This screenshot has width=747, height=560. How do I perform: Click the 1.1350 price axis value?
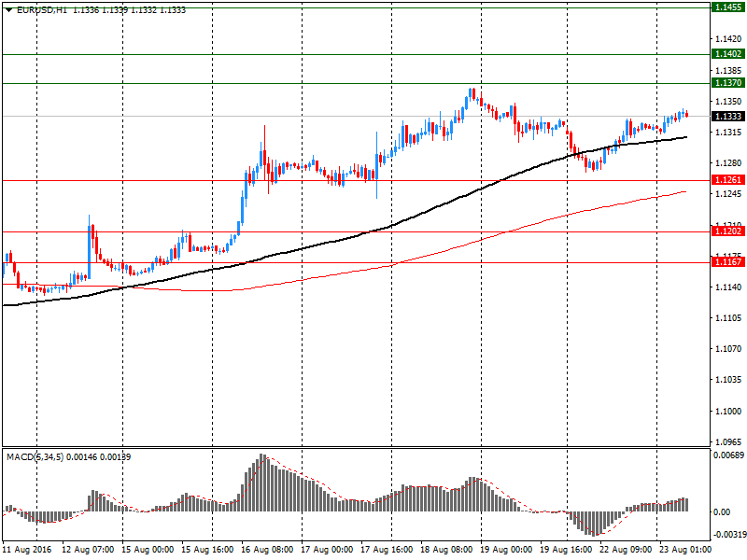point(728,102)
